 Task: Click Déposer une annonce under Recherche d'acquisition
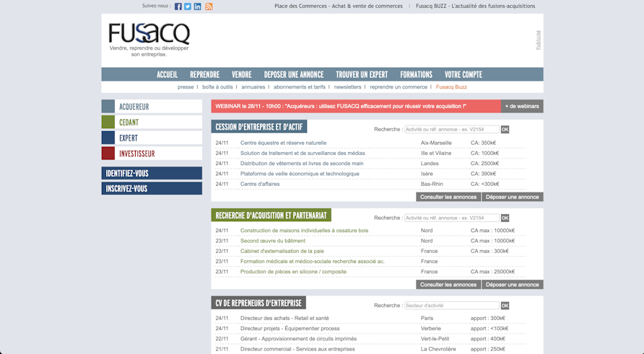512,285
